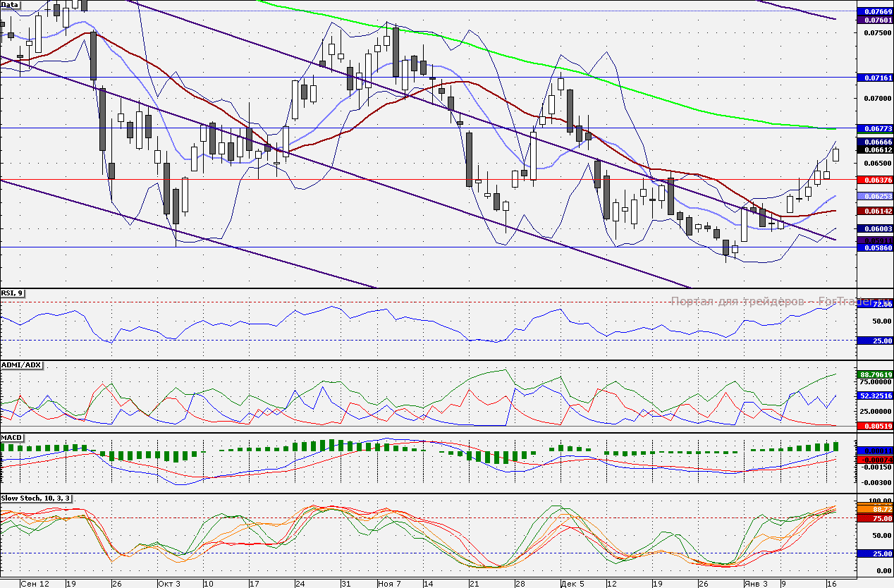Select the green 88.70619 ADX value tag
Viewport: 894px width, 588px height.
click(x=874, y=374)
